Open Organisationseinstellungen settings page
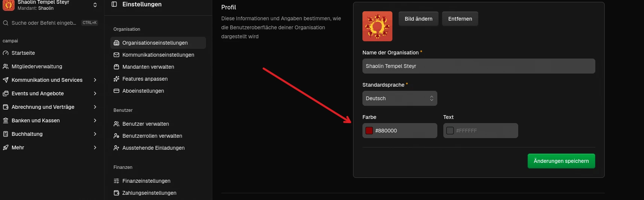 [x=155, y=43]
